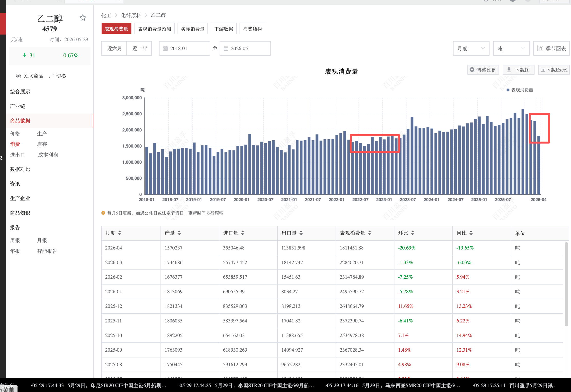
Task: Switch to 表观消费量预测 tab
Action: pyautogui.click(x=154, y=29)
